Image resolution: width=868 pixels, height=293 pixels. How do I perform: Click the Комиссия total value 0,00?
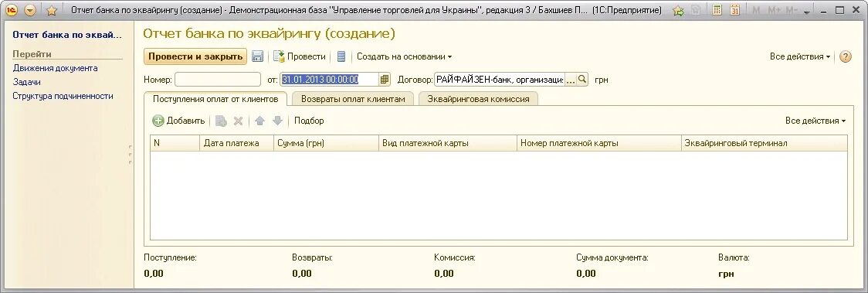tap(445, 273)
